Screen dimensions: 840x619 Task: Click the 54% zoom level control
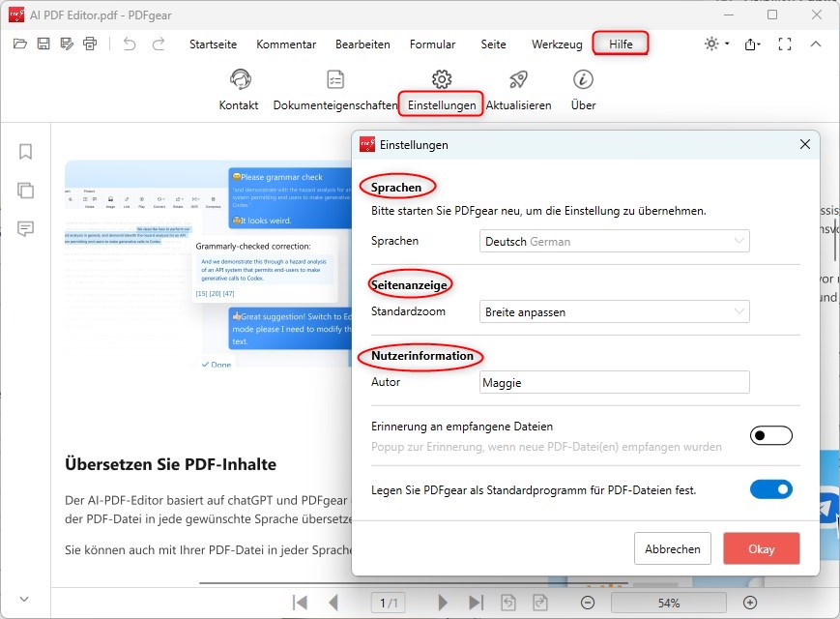pos(670,602)
